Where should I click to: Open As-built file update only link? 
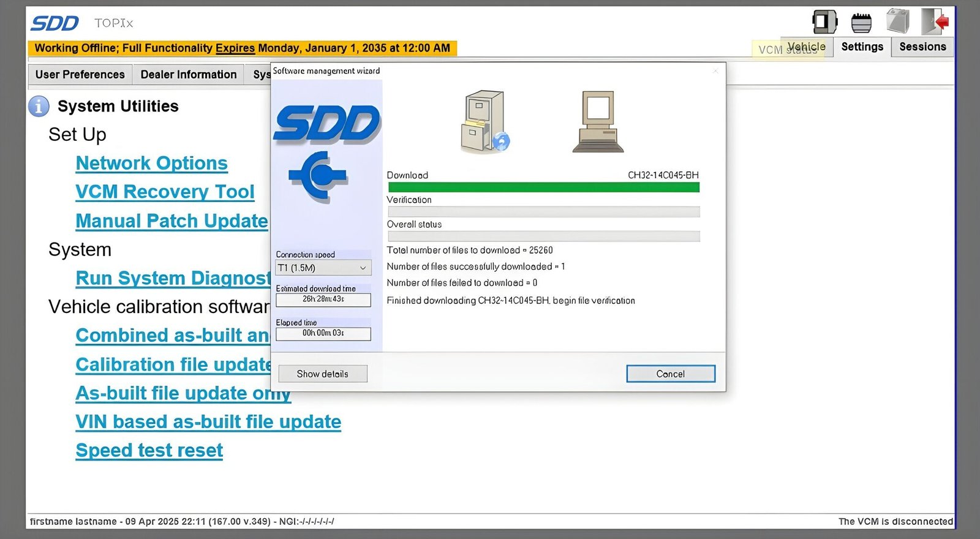(183, 393)
